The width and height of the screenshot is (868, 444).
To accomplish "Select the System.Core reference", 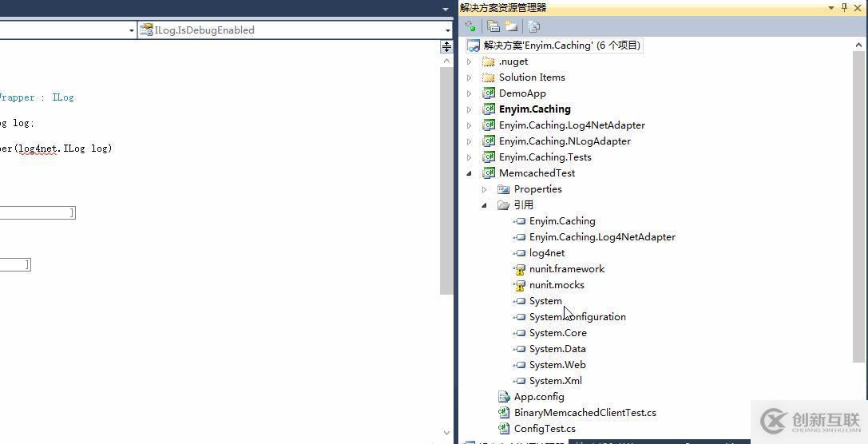I will click(557, 333).
